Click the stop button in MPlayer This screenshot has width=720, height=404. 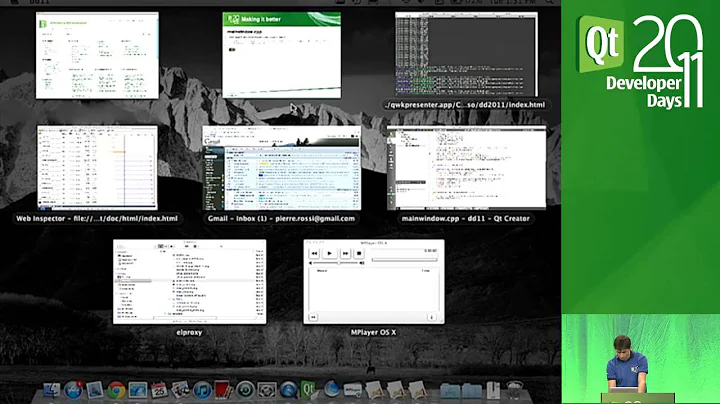(359, 253)
